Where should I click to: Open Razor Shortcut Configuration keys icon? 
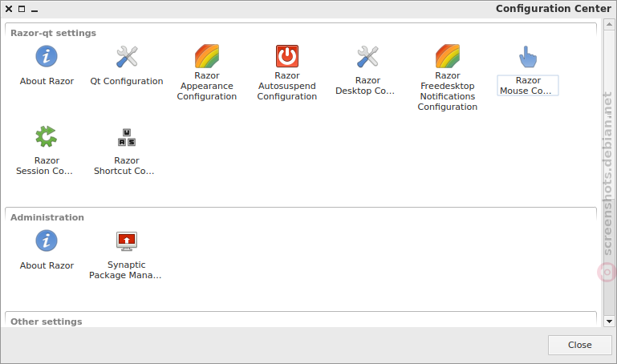point(127,137)
